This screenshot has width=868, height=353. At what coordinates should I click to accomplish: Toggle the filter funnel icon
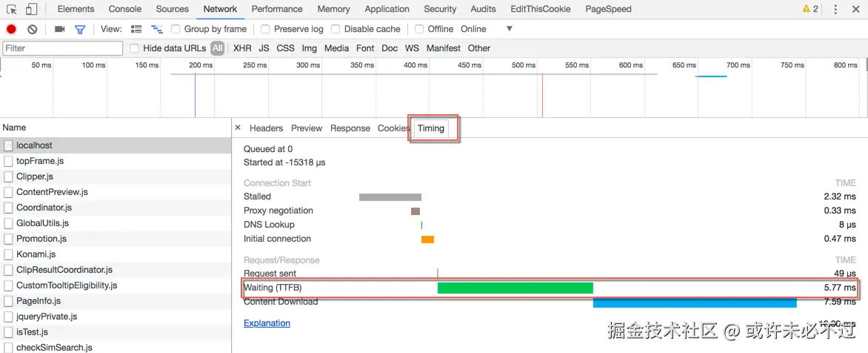80,30
